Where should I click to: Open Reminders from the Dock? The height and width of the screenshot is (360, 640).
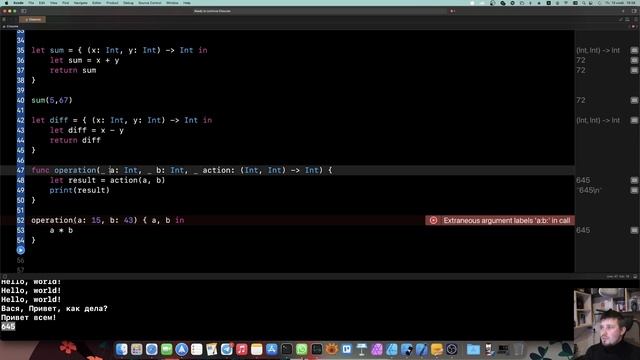196,349
